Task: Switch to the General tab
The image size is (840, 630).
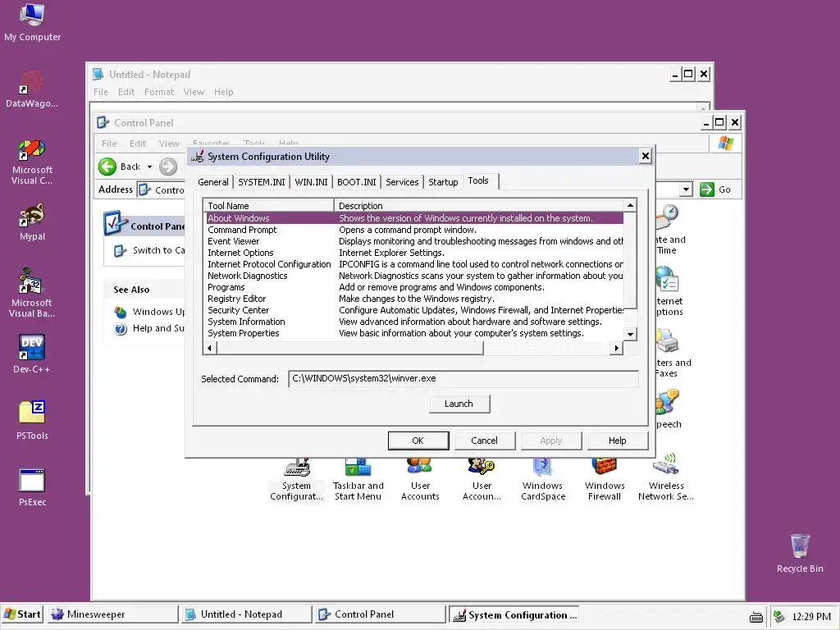Action: pyautogui.click(x=212, y=182)
